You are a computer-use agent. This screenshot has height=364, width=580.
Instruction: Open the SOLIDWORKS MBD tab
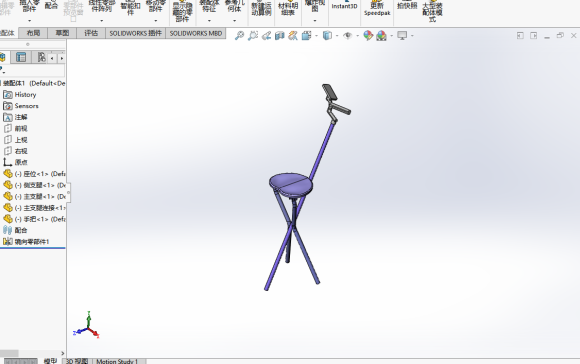pos(196,33)
